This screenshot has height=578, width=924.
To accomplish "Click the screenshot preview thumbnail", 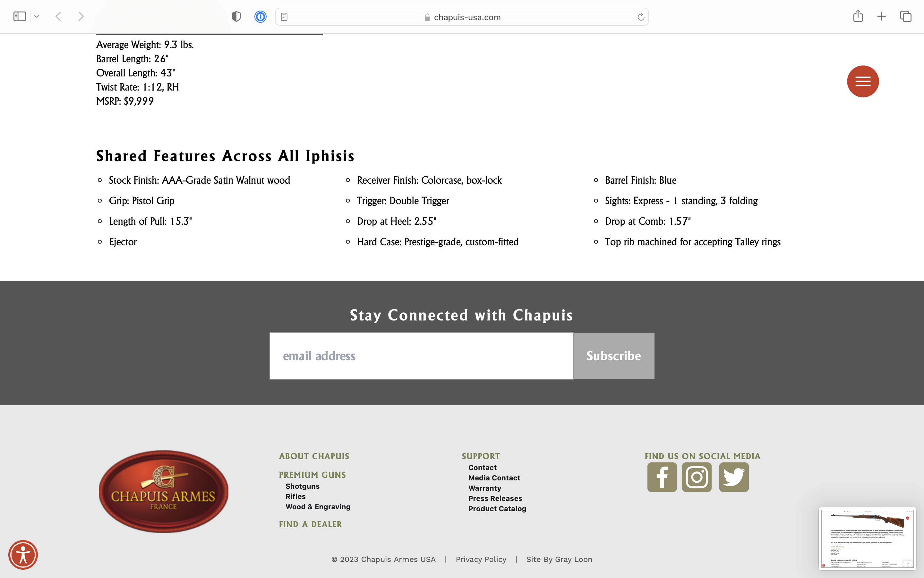I will click(868, 539).
